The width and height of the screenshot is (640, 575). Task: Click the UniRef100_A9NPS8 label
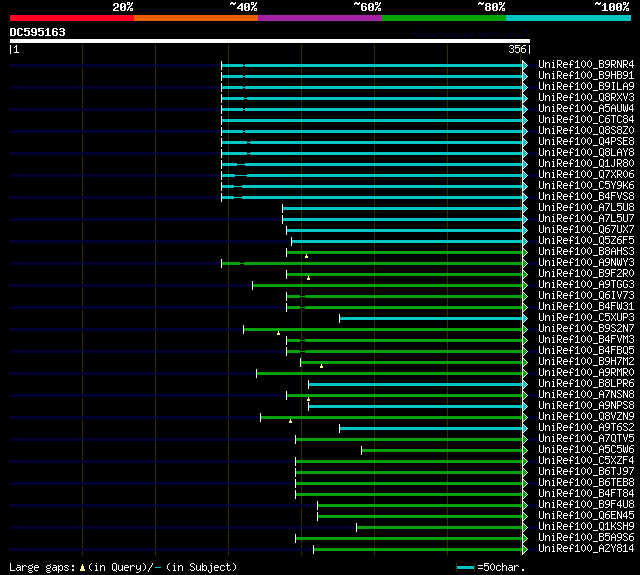point(586,406)
